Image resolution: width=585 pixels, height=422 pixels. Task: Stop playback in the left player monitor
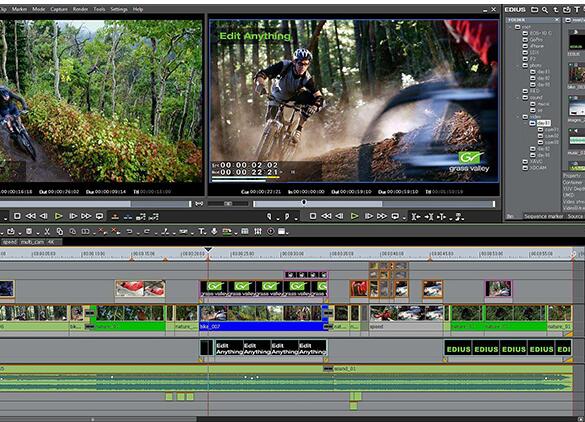17,216
